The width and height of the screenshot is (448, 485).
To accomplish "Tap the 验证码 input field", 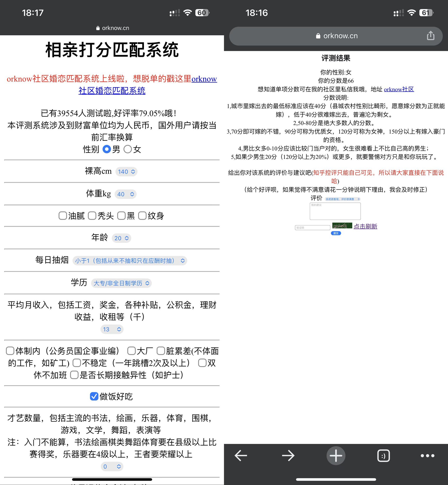I will 312,228.
